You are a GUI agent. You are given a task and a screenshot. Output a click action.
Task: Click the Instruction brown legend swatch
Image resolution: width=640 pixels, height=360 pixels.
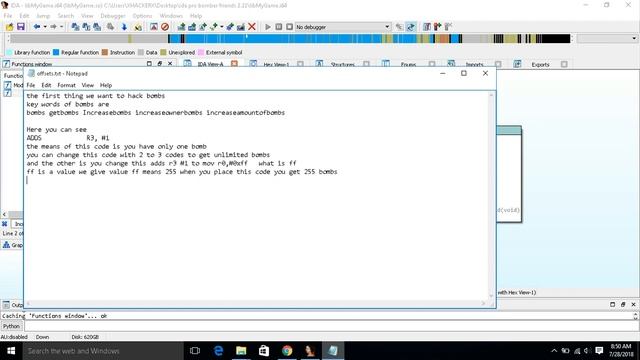coord(105,53)
